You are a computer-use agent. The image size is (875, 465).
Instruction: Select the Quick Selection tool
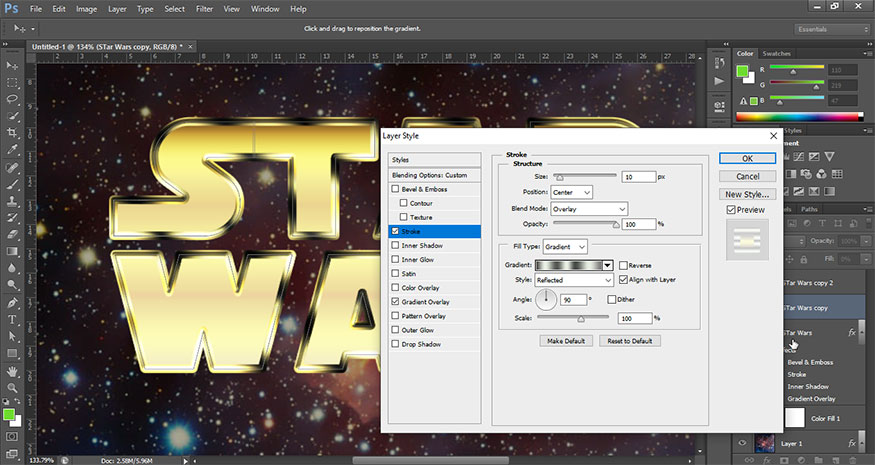tap(12, 116)
